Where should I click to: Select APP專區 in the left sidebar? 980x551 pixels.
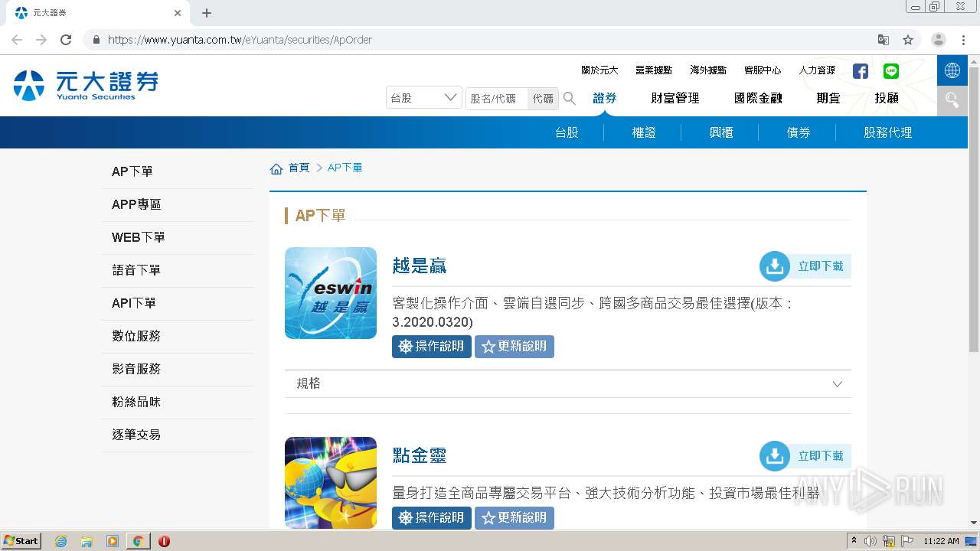pos(178,204)
